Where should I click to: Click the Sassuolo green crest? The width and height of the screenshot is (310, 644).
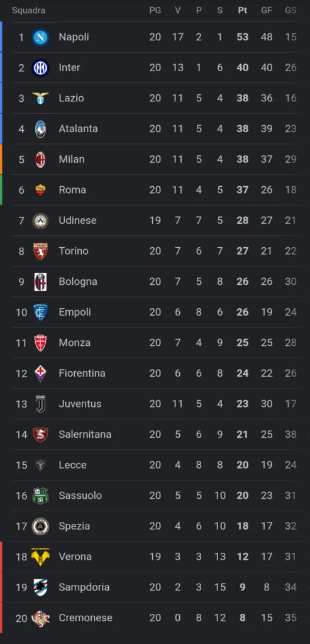[x=40, y=496]
